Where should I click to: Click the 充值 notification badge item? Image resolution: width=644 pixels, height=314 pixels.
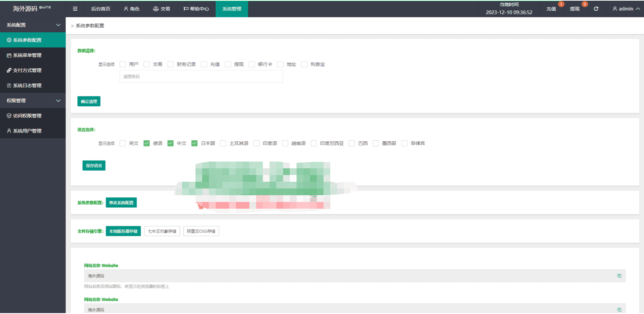click(551, 9)
